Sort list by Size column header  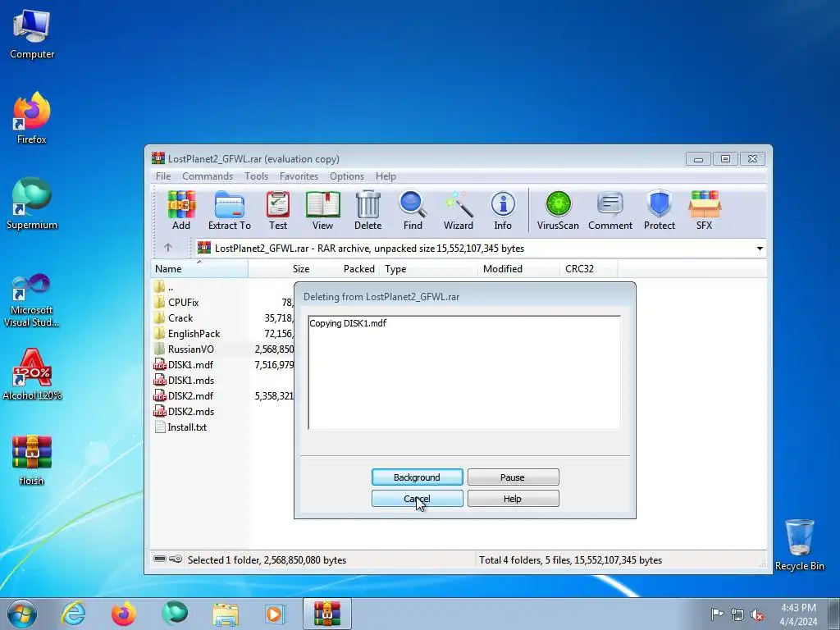(x=281, y=268)
